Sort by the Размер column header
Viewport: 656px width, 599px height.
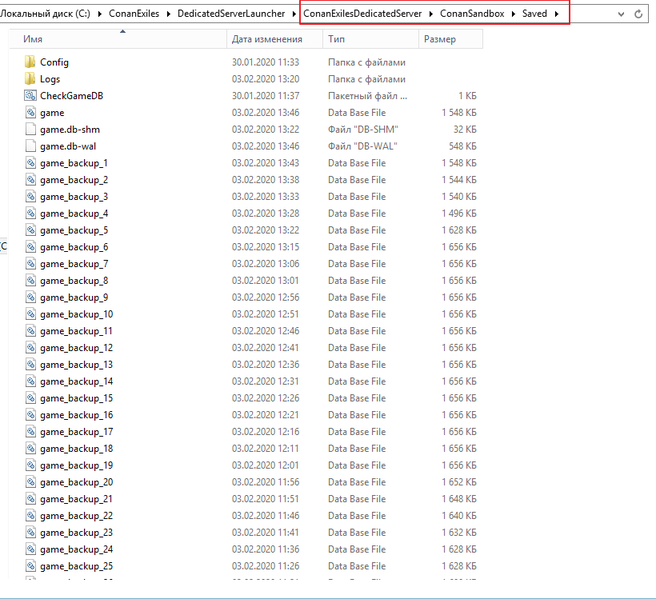coord(451,39)
